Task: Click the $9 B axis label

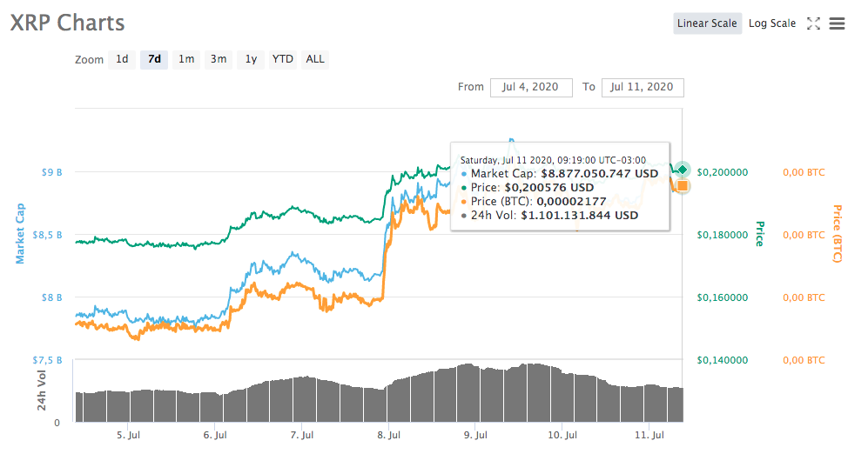Action: pos(51,172)
